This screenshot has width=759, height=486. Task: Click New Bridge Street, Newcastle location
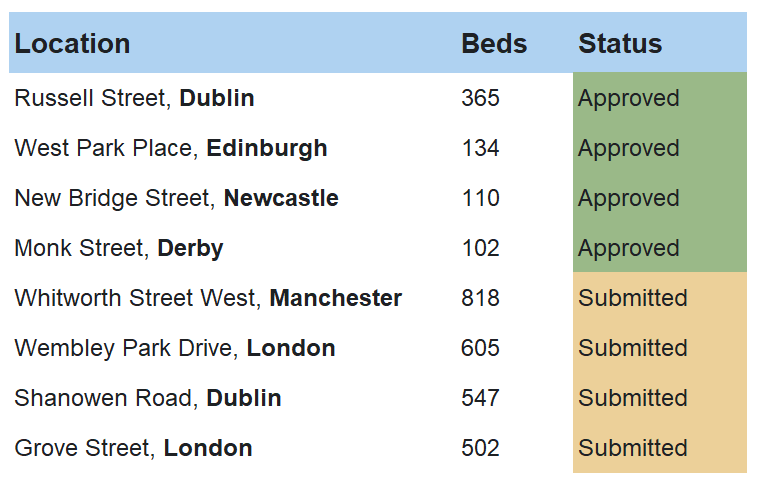tap(176, 198)
